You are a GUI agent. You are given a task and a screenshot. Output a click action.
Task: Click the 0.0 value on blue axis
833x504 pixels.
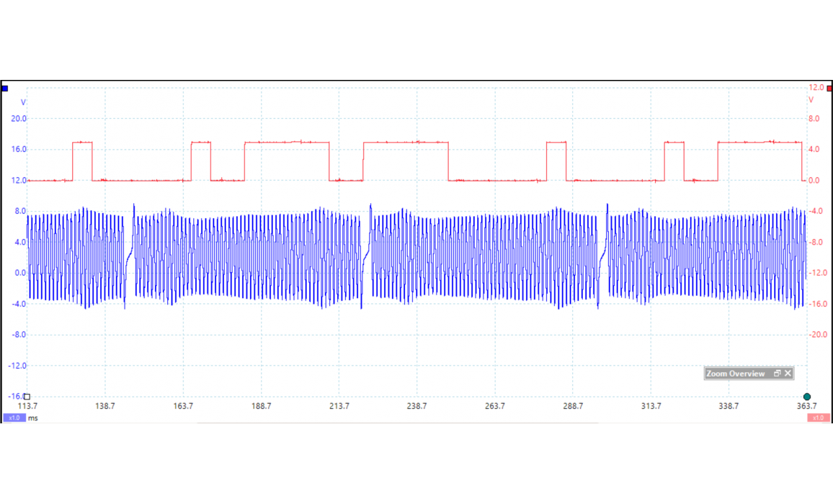[20, 273]
